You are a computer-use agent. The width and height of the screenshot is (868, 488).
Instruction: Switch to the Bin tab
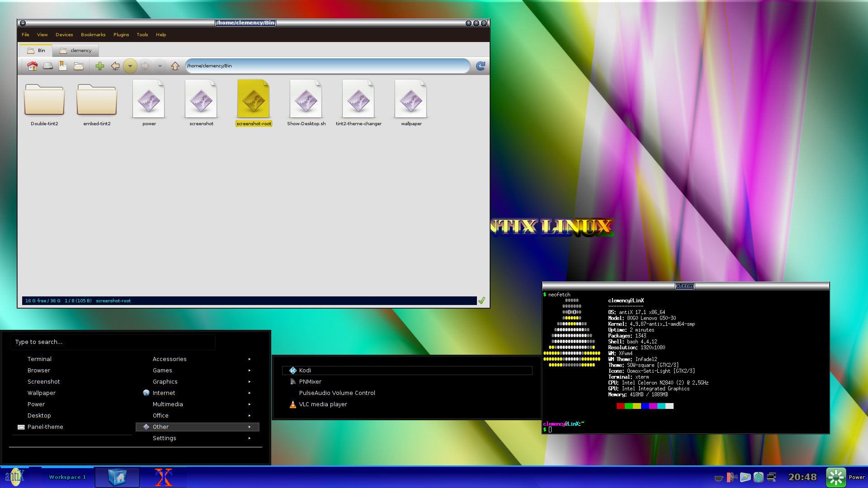tap(36, 51)
